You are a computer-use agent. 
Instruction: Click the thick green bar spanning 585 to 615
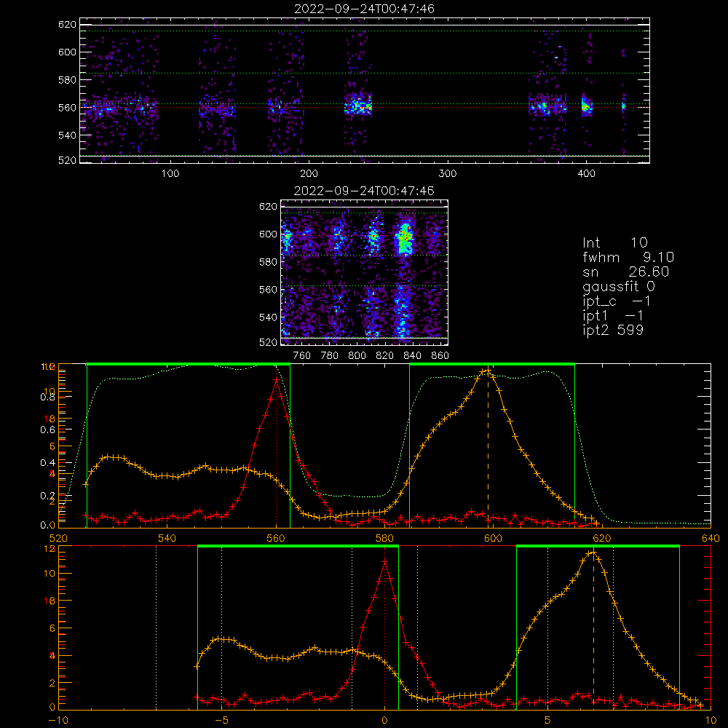click(492, 364)
